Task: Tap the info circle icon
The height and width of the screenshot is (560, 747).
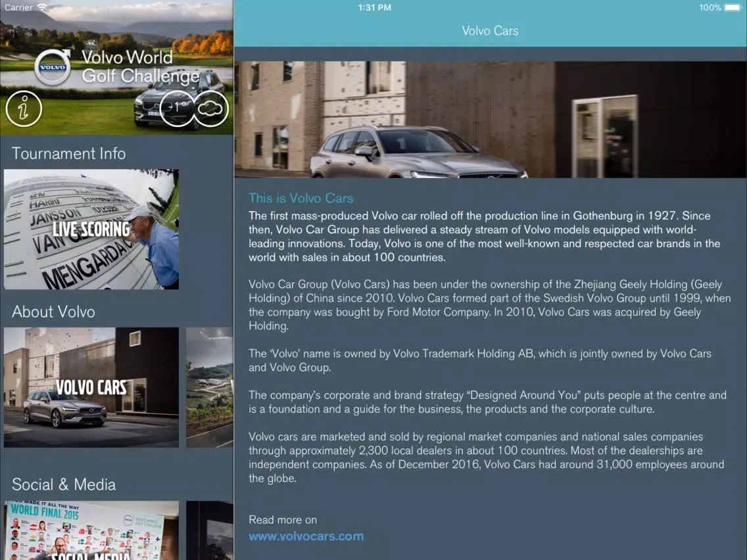Action: coord(24,108)
